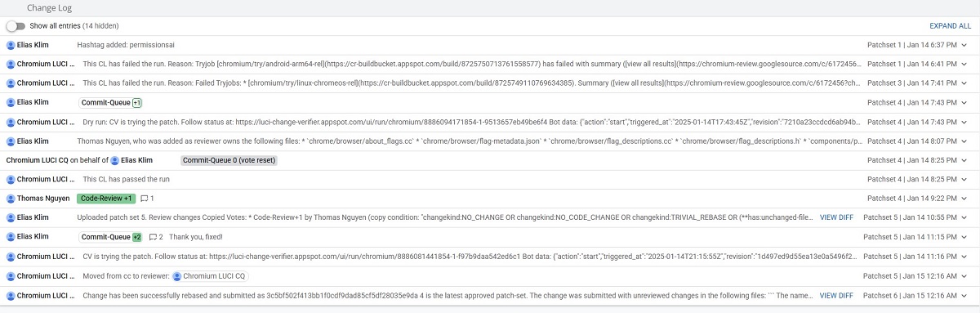Click comment icon next to Commit-Queue +2
Image resolution: width=980 pixels, height=313 pixels.
[x=152, y=237]
